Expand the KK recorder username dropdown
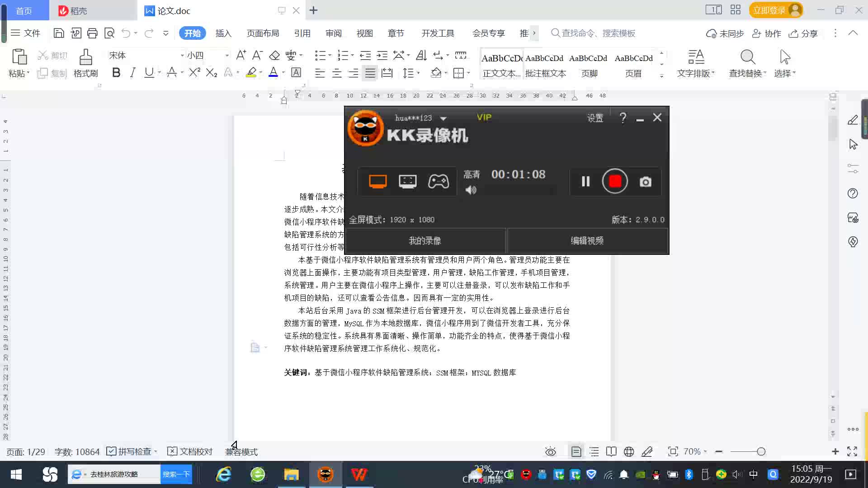 pos(443,118)
